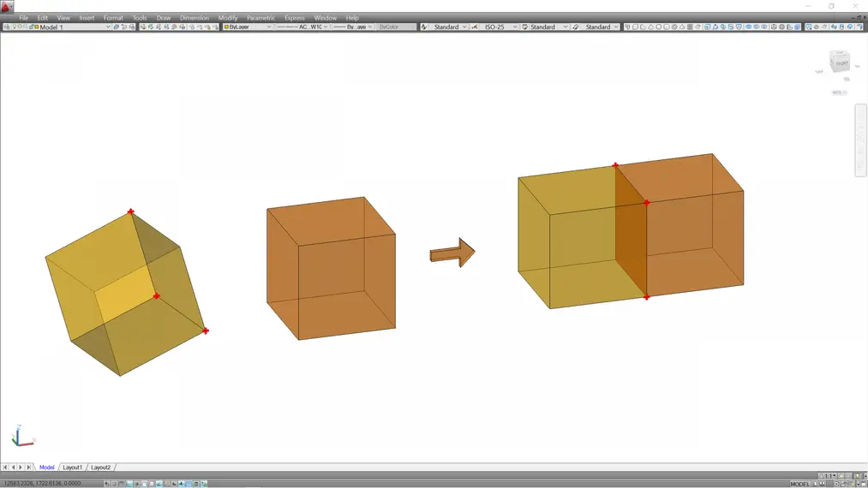
Task: Open the Express menu
Action: tap(294, 18)
